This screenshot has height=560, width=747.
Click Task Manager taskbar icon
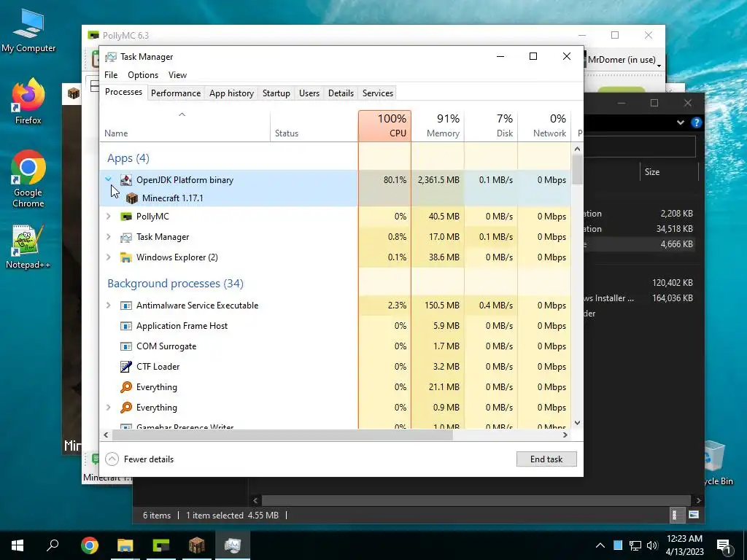coord(233,545)
